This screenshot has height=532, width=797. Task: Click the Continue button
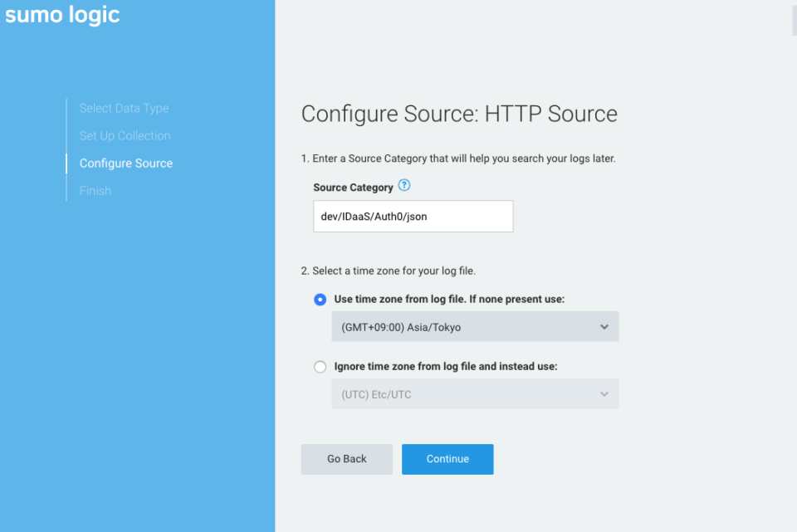click(447, 459)
